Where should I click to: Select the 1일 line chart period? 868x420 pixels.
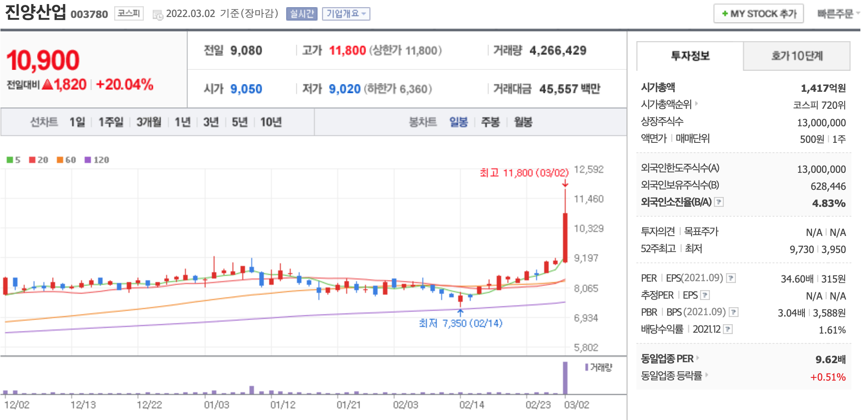click(77, 122)
